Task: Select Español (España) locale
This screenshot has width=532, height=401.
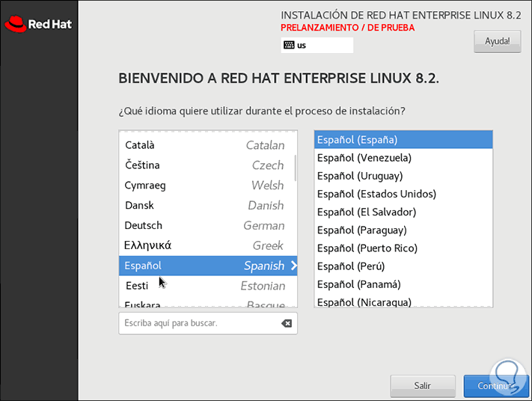Action: pos(403,140)
